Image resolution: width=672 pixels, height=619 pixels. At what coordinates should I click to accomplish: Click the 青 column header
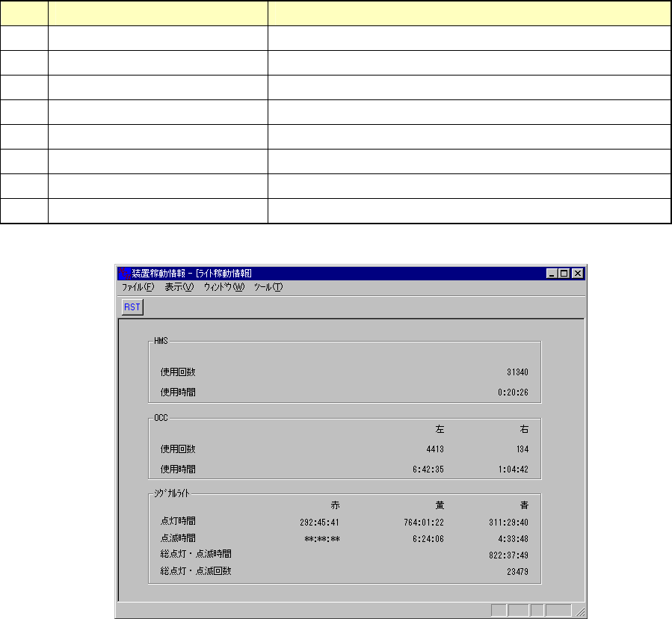pos(524,505)
